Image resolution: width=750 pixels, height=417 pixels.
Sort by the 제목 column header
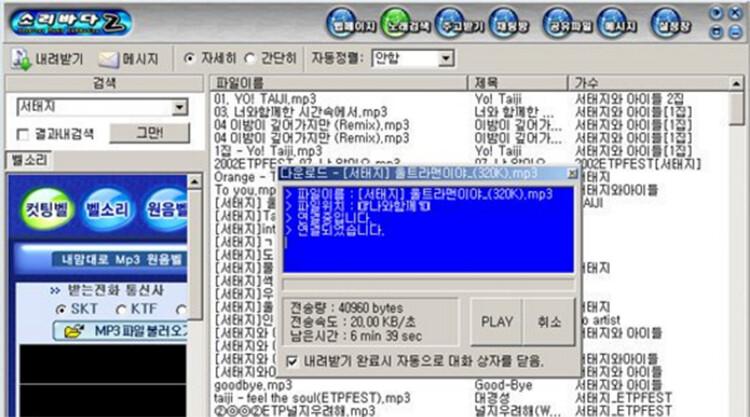(x=518, y=83)
